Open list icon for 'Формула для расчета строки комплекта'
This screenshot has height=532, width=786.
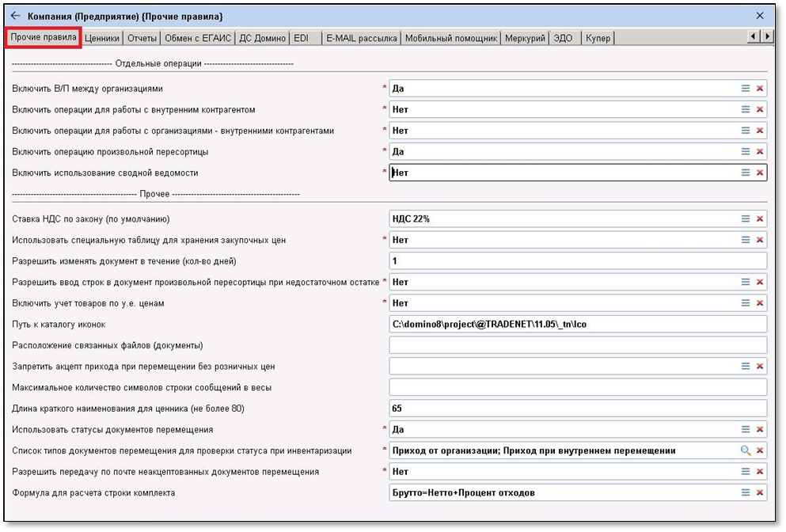coord(746,492)
